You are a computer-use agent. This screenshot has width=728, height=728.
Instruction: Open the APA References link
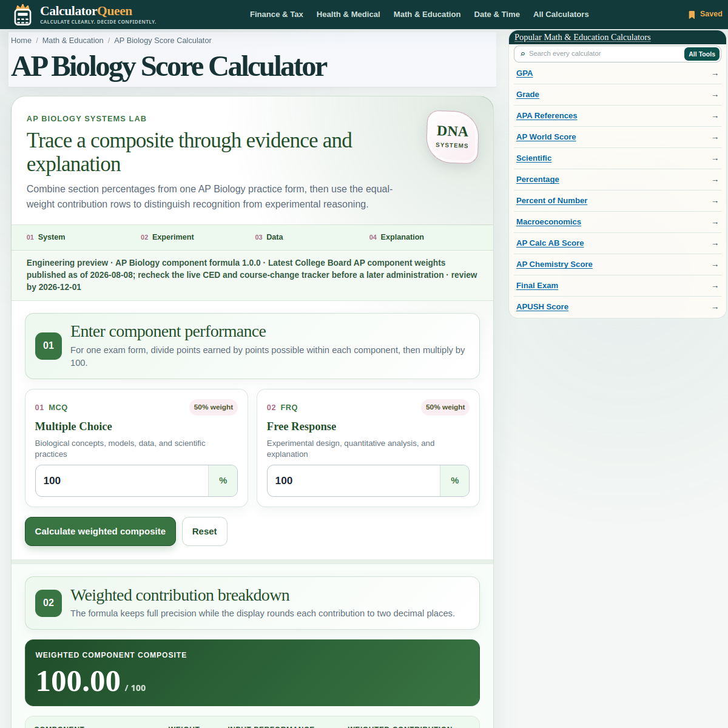click(547, 116)
